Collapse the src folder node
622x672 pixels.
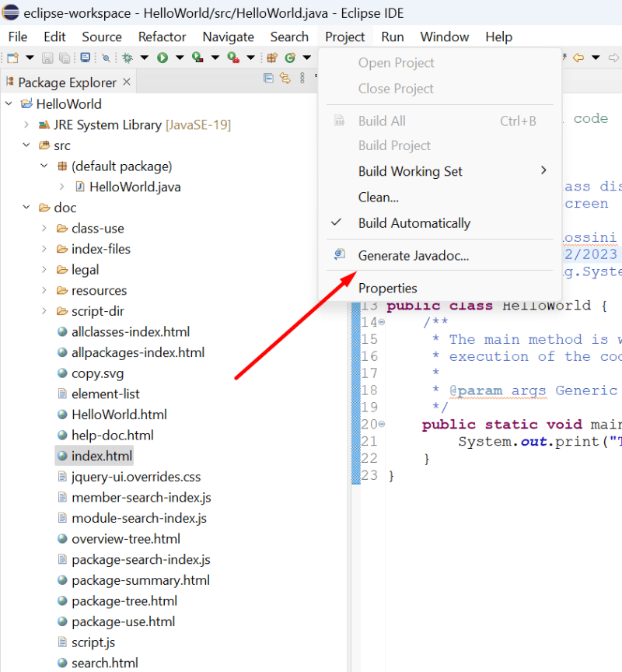click(x=26, y=145)
